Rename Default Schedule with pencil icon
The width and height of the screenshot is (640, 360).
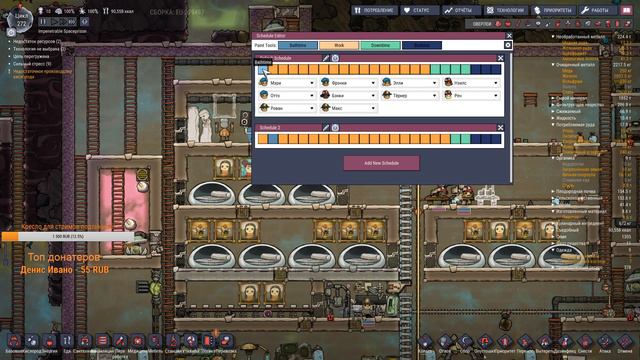(x=326, y=58)
